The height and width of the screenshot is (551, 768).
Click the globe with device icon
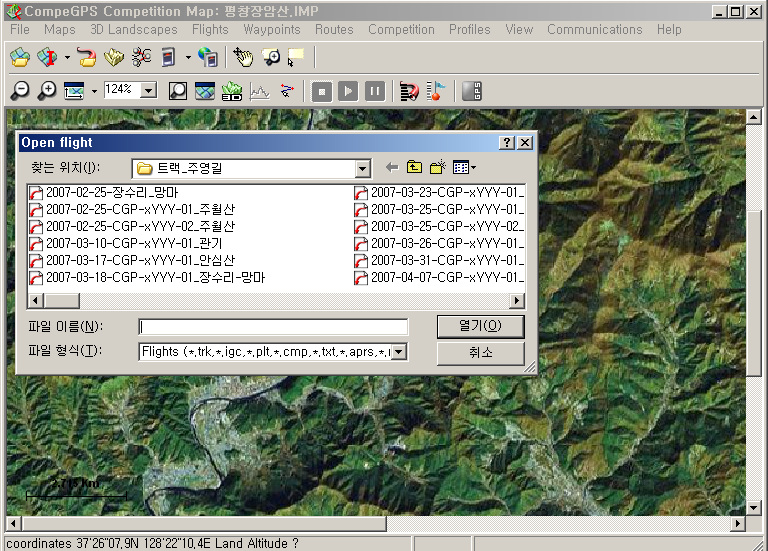(208, 57)
